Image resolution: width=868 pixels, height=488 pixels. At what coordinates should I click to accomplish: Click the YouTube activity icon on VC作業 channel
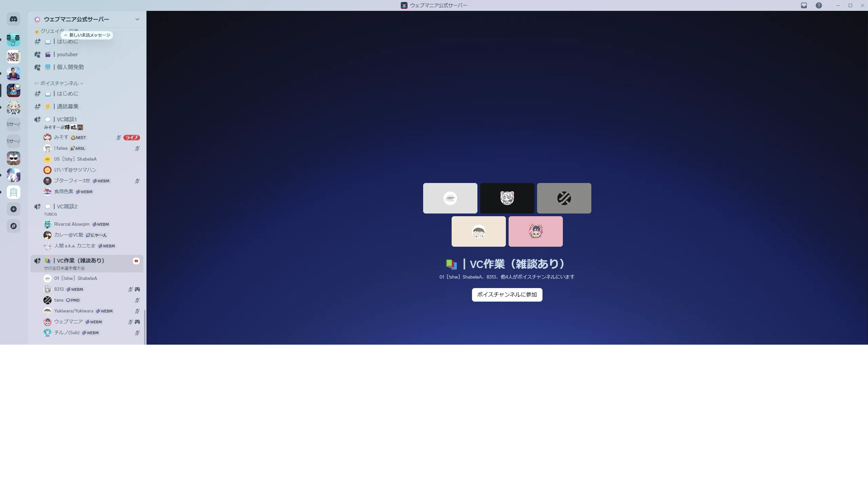[136, 261]
